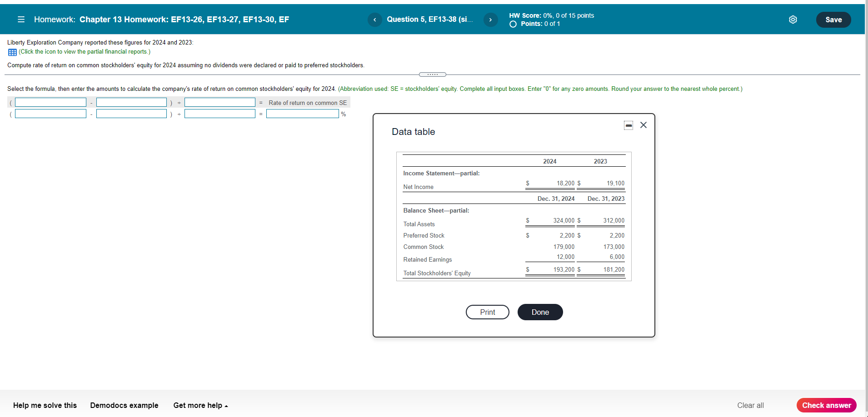The height and width of the screenshot is (417, 868).
Task: Click the 2023 Total Assets value 312,000
Action: tap(614, 221)
